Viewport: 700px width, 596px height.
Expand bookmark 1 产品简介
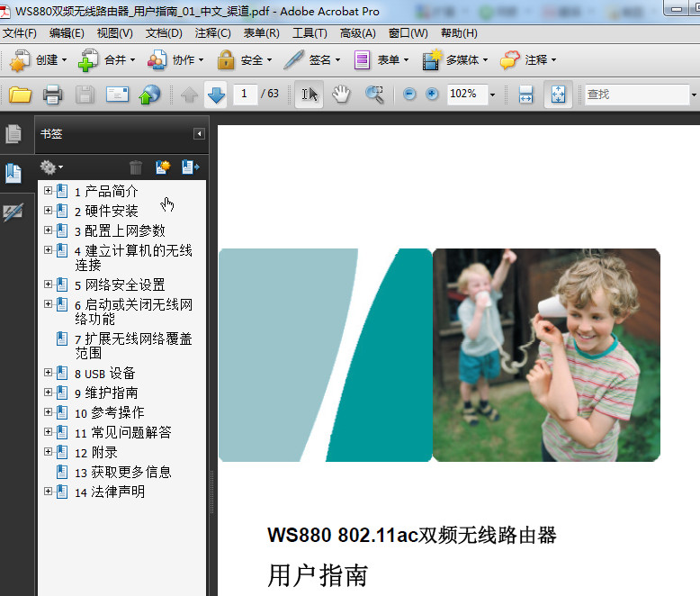coord(48,190)
